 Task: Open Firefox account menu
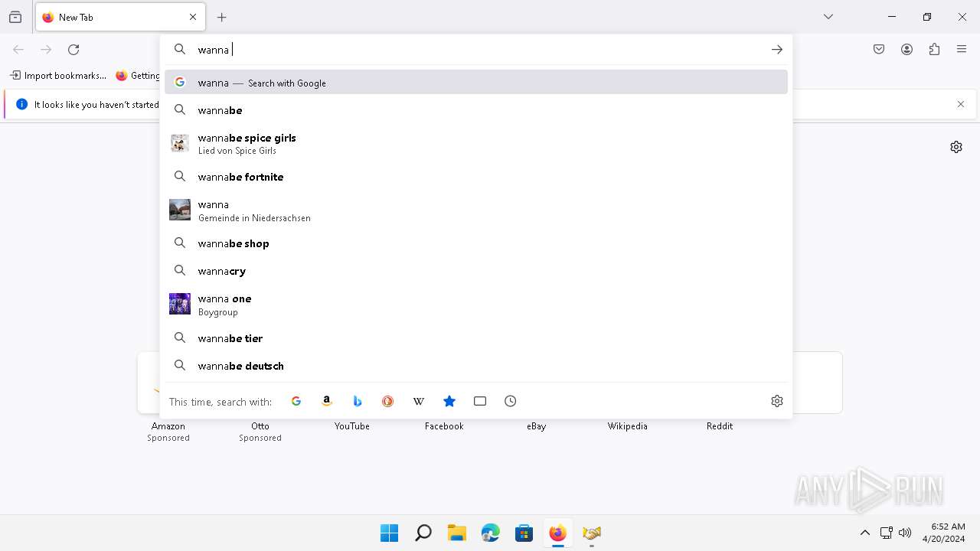point(906,50)
